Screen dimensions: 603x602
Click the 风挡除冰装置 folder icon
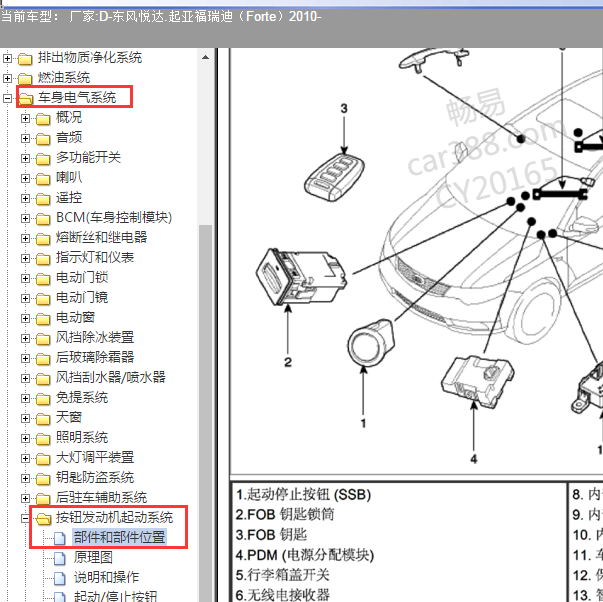pos(43,339)
